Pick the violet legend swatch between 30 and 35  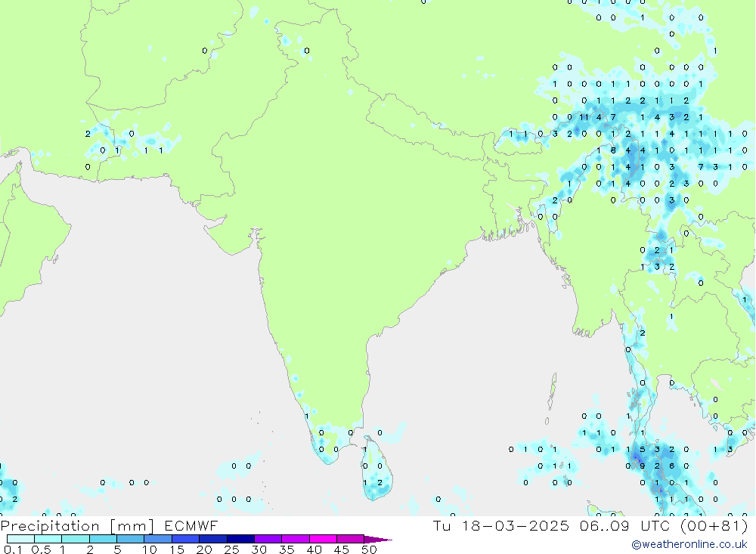click(268, 539)
